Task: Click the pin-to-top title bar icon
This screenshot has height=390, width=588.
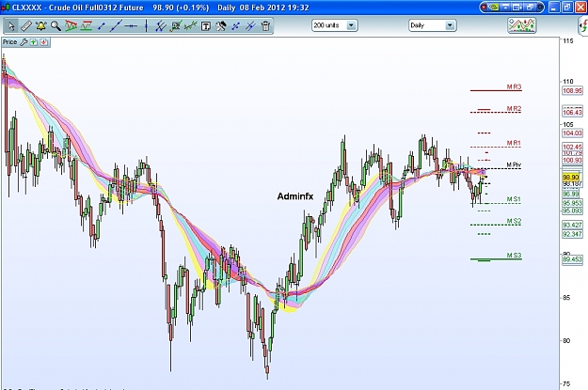Action: (505, 8)
